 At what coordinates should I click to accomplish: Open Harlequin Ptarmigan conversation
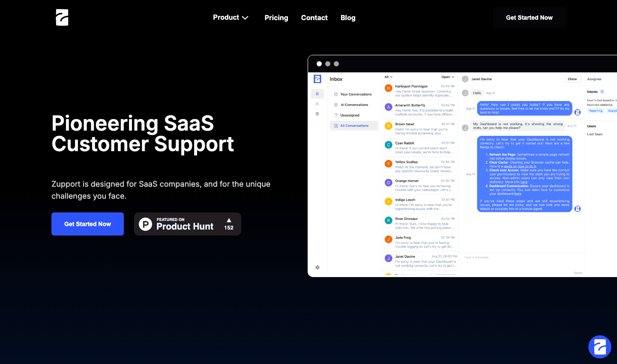pyautogui.click(x=419, y=91)
